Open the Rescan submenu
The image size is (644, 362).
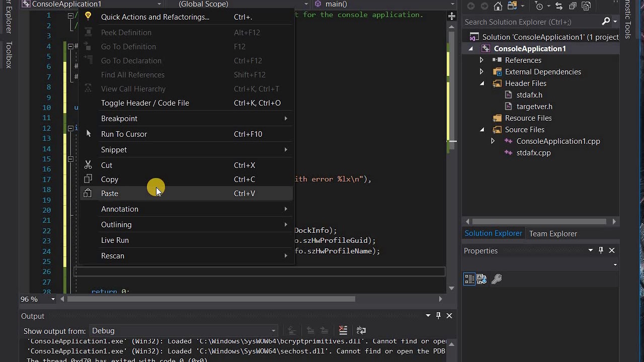coord(186,255)
